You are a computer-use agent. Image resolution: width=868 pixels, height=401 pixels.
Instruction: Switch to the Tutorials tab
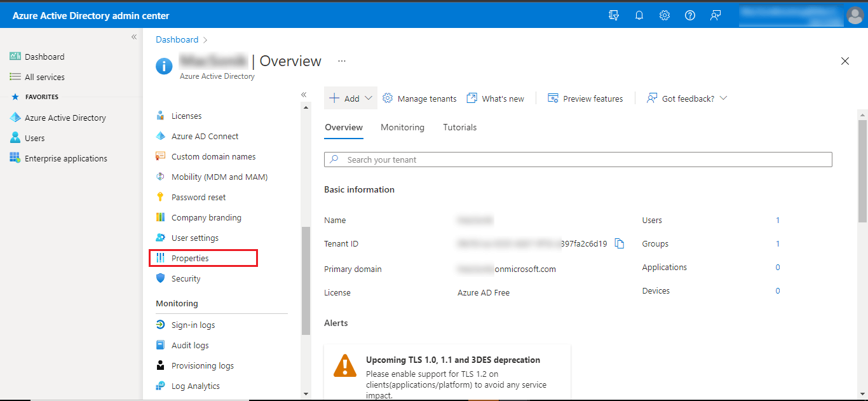coord(459,127)
